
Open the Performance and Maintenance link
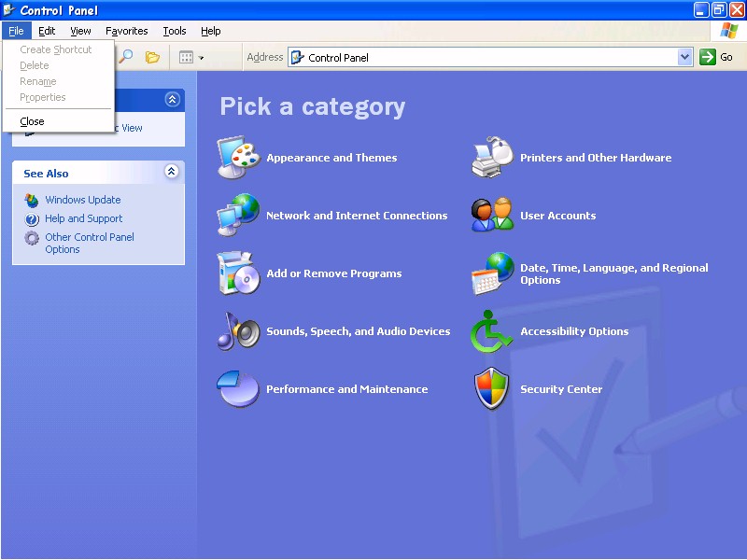pos(346,389)
